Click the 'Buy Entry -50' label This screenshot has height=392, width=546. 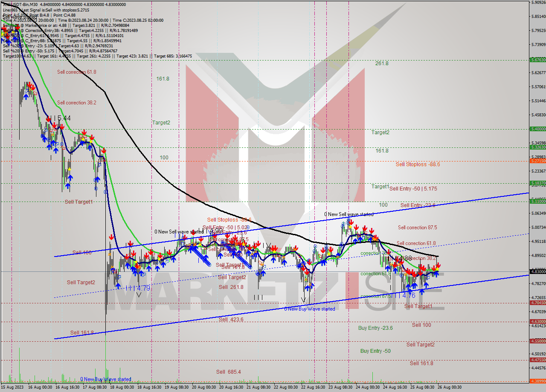(x=375, y=351)
